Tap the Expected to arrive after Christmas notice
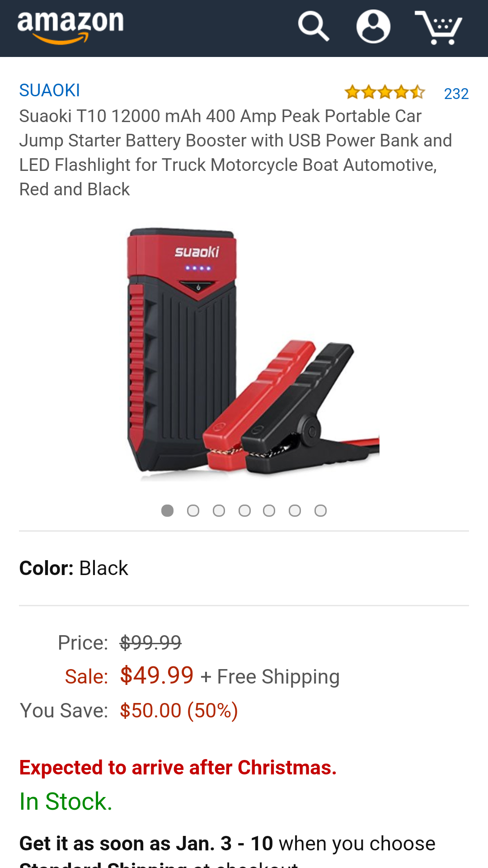This screenshot has width=488, height=868. [x=178, y=768]
